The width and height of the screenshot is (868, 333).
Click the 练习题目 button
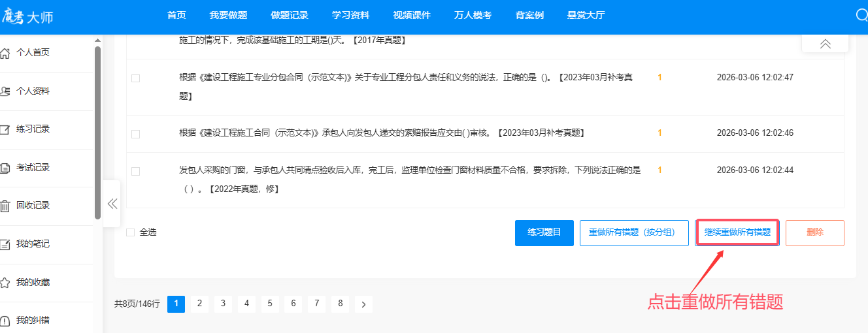544,232
